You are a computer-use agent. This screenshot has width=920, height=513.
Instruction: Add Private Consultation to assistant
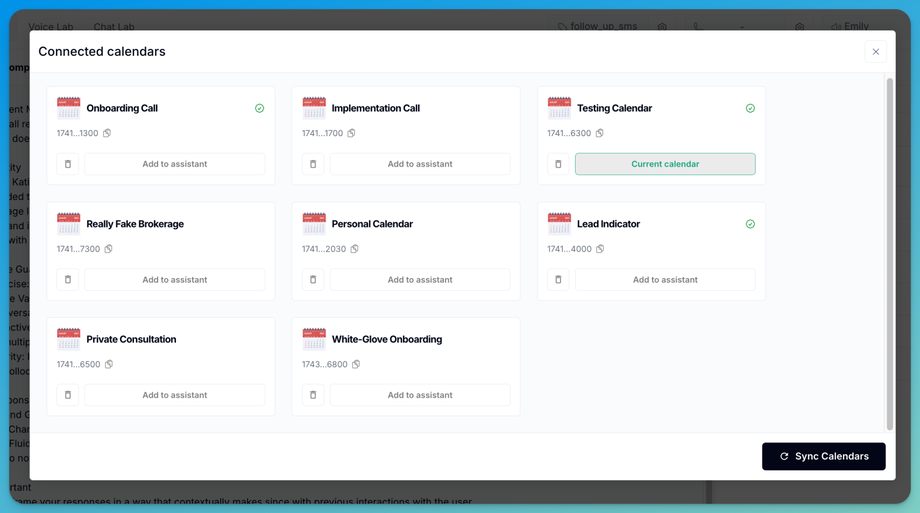[x=175, y=395]
